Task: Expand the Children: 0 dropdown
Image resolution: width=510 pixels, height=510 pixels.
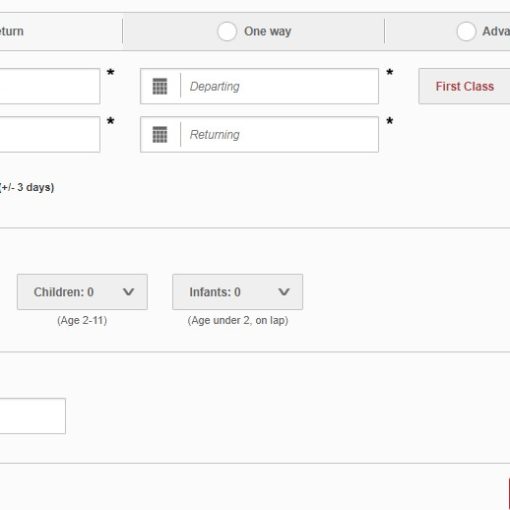Action: click(82, 292)
